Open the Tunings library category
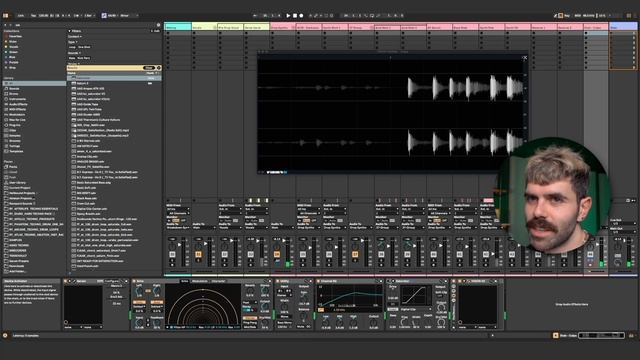The image size is (640, 360). [x=14, y=146]
